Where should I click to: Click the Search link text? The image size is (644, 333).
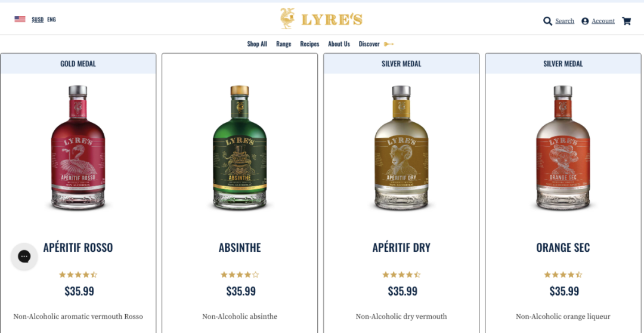pos(565,21)
